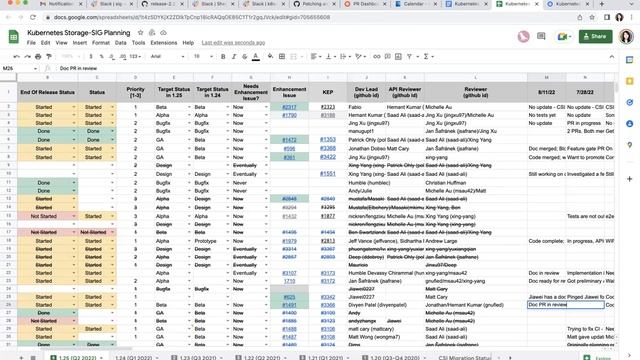
Task: Open the Format menu
Action: coord(101,42)
